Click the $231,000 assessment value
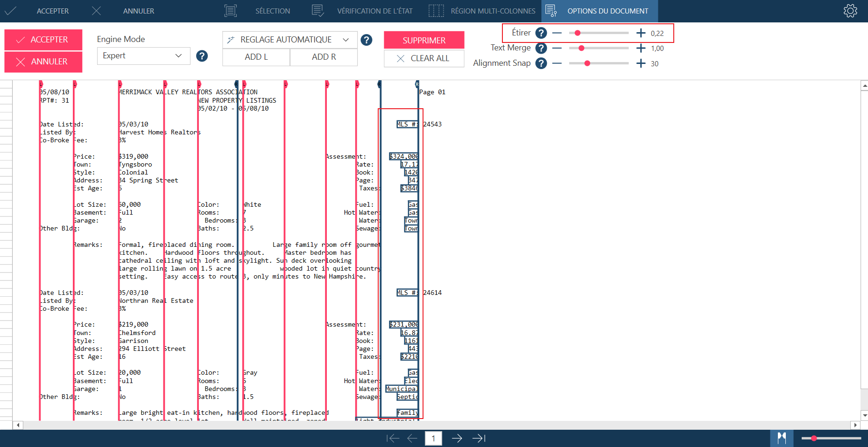Image resolution: width=868 pixels, height=447 pixels. (404, 324)
